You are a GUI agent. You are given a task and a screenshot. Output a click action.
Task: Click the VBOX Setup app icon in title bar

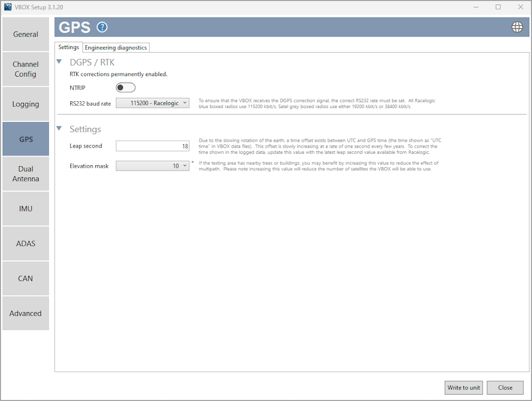pyautogui.click(x=8, y=7)
